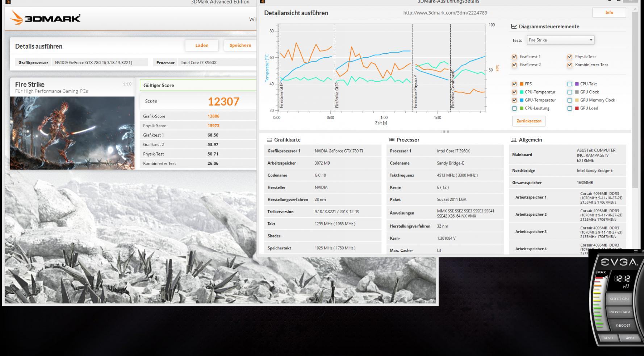Enable the GPU Clock chart series
Image resolution: width=644 pixels, height=356 pixels.
tap(570, 92)
